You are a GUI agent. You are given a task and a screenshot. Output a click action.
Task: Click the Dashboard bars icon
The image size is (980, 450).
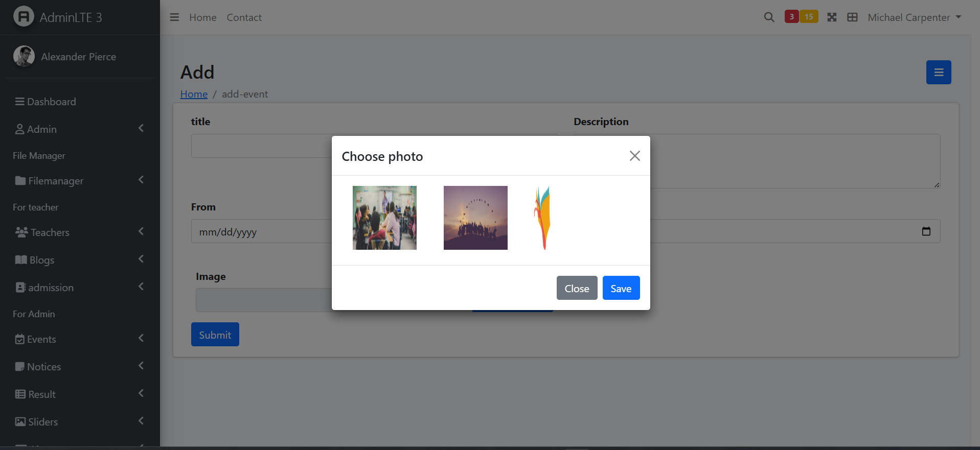click(x=20, y=102)
